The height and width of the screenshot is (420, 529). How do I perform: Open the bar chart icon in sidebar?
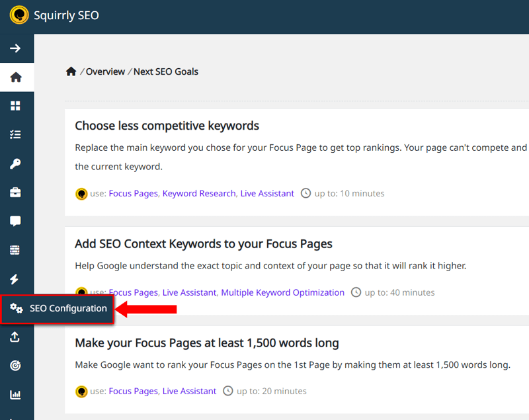point(15,394)
